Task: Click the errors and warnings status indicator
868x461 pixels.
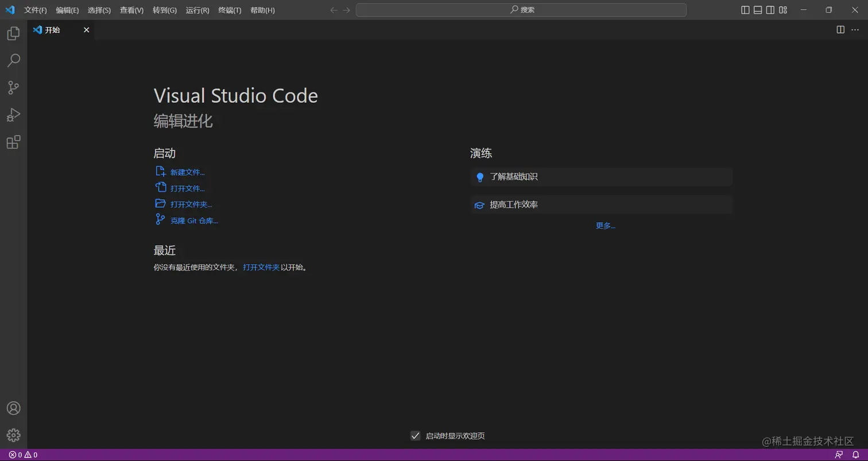Action: point(23,455)
